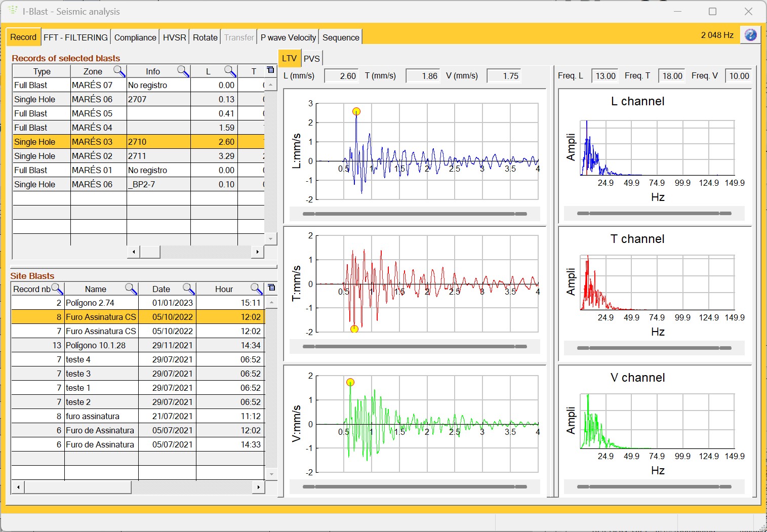
Task: Open the column layout icon on the records table
Action: (271, 69)
